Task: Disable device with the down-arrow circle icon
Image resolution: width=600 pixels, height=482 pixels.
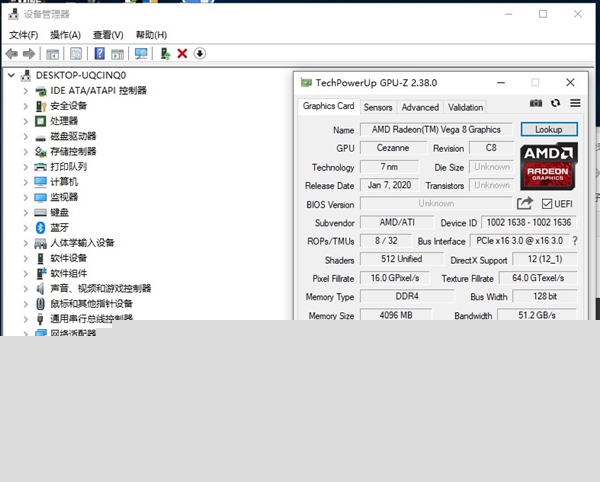Action: pyautogui.click(x=200, y=54)
